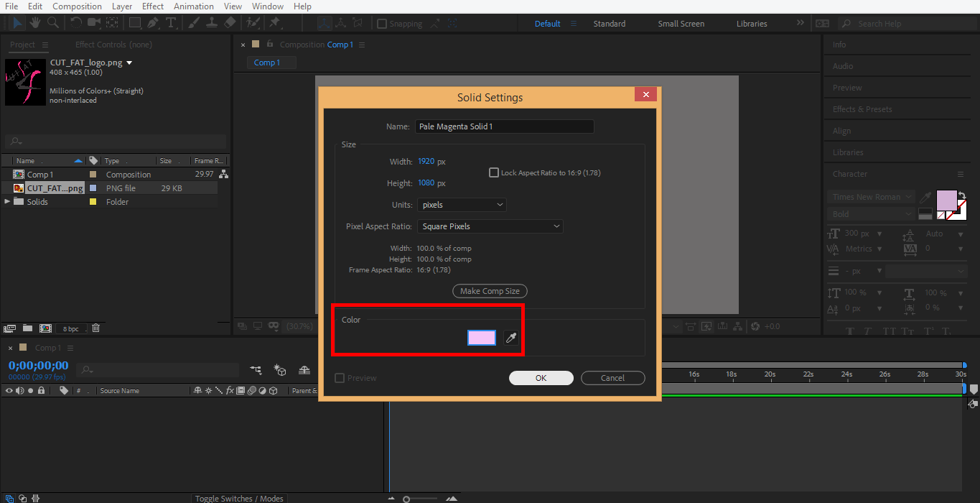This screenshot has height=503, width=980.
Task: Open leading Auto dropdown arrow
Action: tap(961, 234)
